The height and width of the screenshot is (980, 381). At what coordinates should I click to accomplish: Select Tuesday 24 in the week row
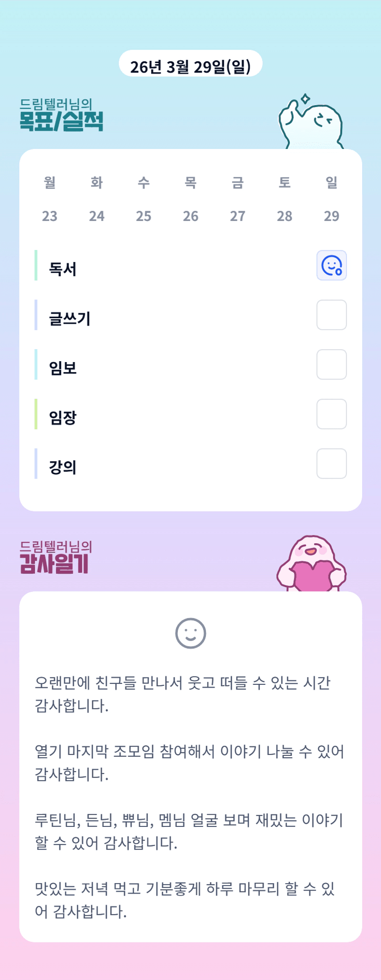coord(97,216)
